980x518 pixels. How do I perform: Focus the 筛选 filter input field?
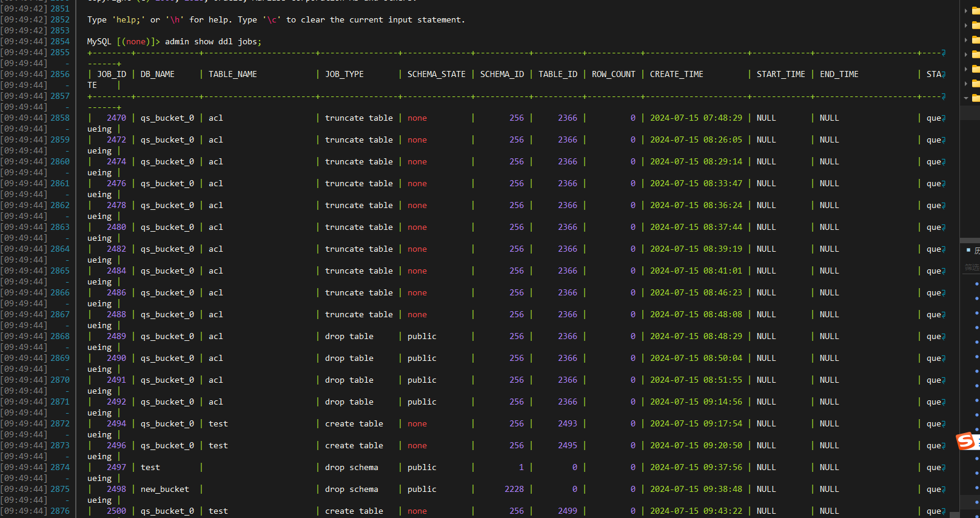coord(972,267)
